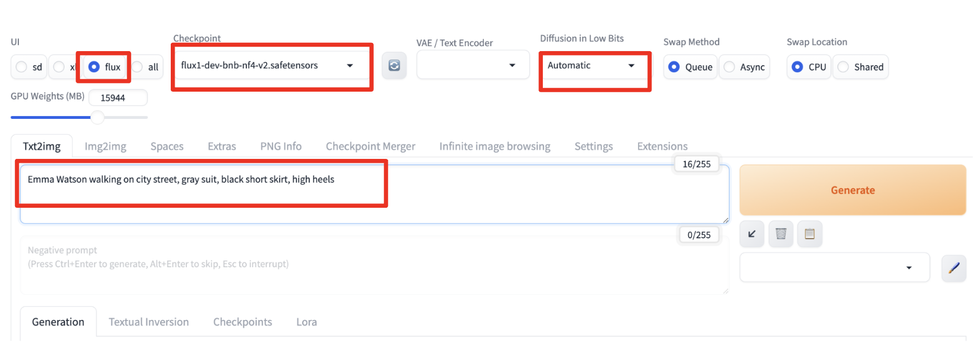Viewport: 980px width, 360px height.
Task: Click into the Negative prompt field
Action: click(x=373, y=266)
